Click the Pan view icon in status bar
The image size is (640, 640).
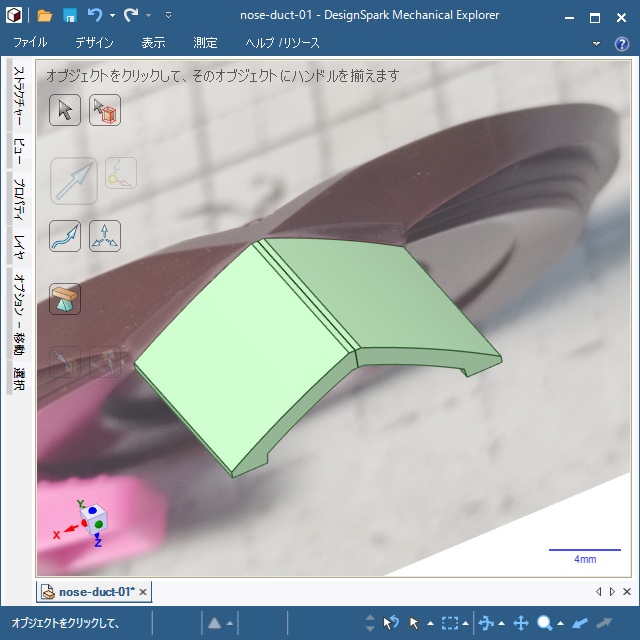click(x=521, y=623)
